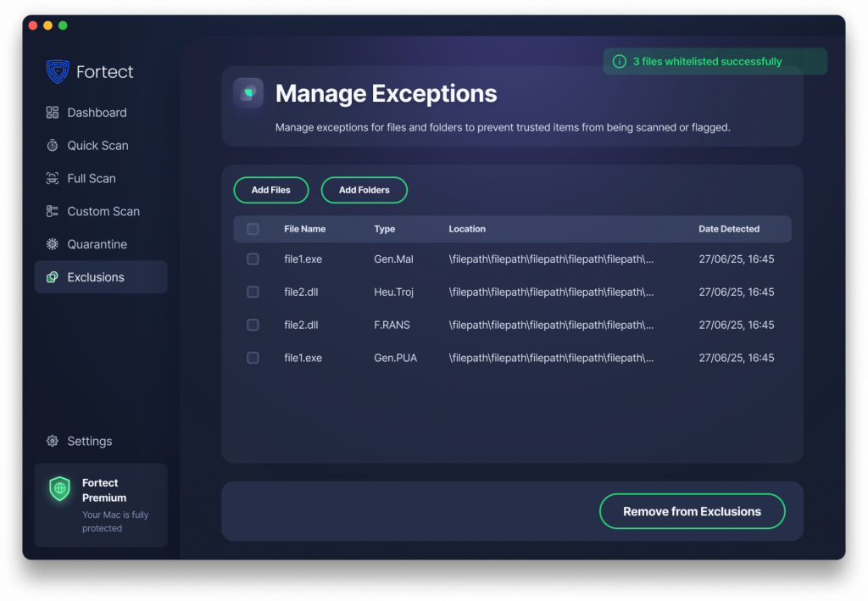868x601 pixels.
Task: Click the date cell in the Heu.Troj row
Action: (x=737, y=292)
